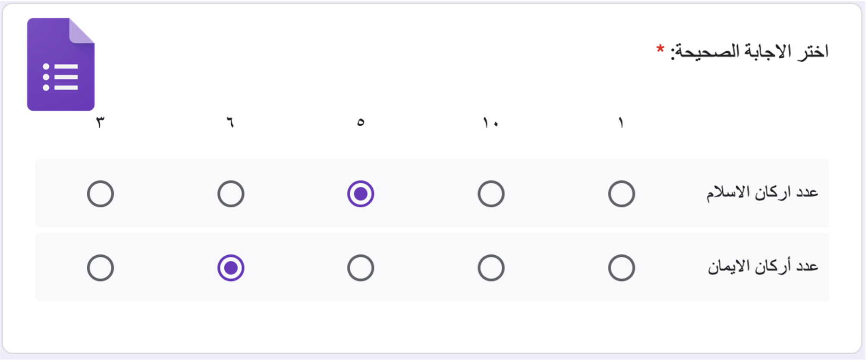
Task: Pick ٣ in the اركان الاسلام row
Action: [101, 194]
